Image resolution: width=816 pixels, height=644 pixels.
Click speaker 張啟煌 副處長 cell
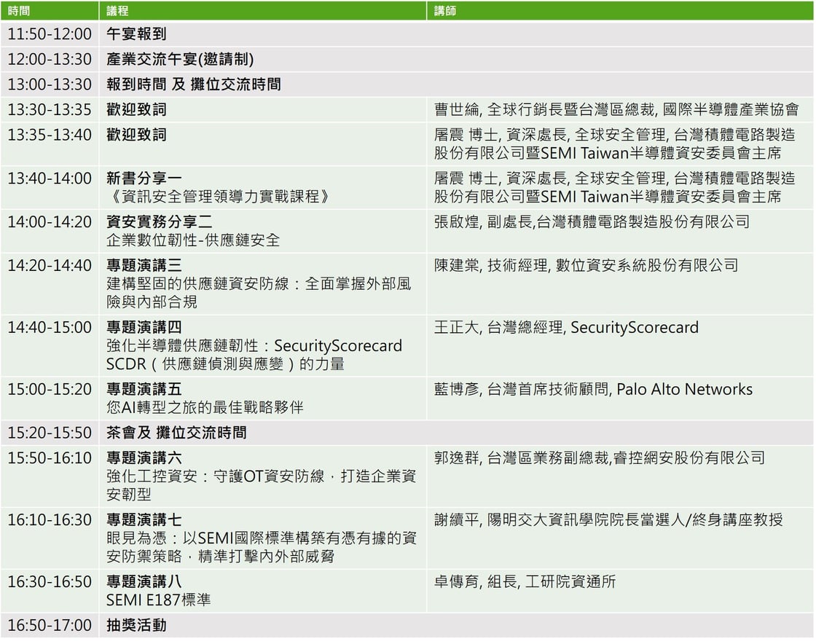pyautogui.click(x=620, y=231)
